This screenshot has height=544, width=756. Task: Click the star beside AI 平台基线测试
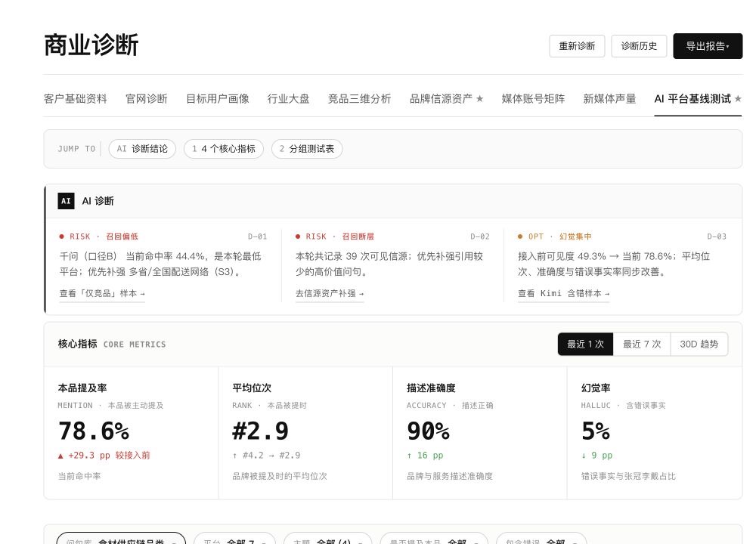738,99
